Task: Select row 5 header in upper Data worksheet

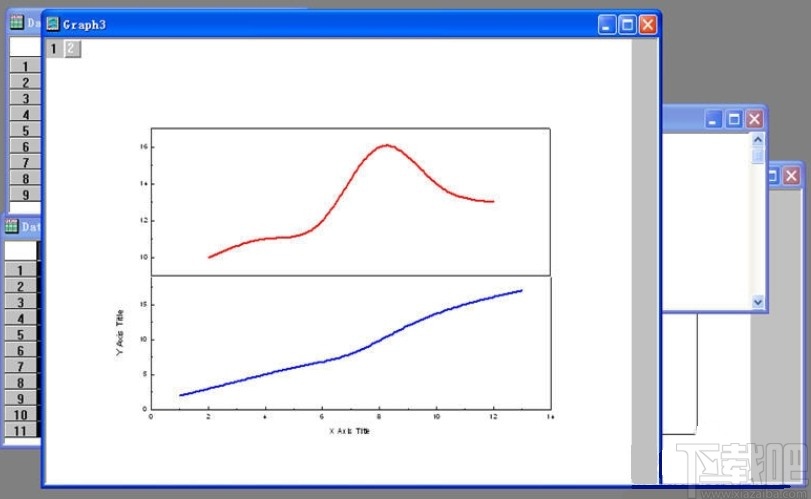Action: (x=25, y=130)
